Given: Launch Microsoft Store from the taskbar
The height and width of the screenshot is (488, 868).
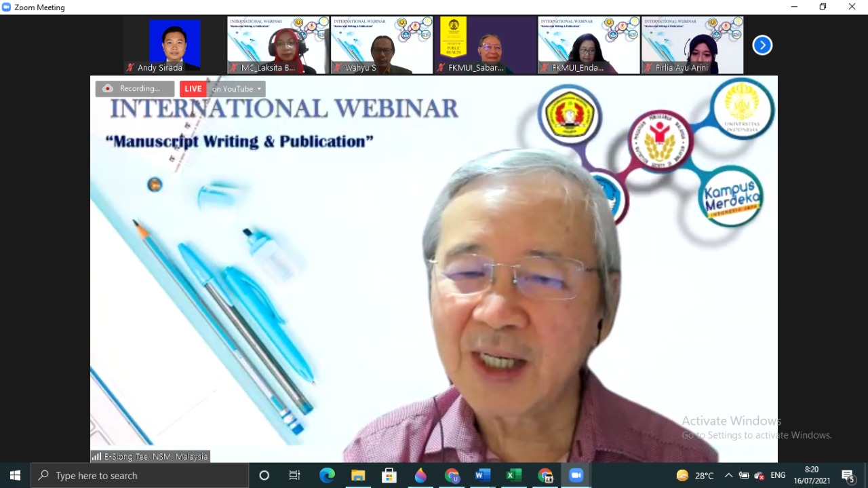Looking at the screenshot, I should coord(389,475).
